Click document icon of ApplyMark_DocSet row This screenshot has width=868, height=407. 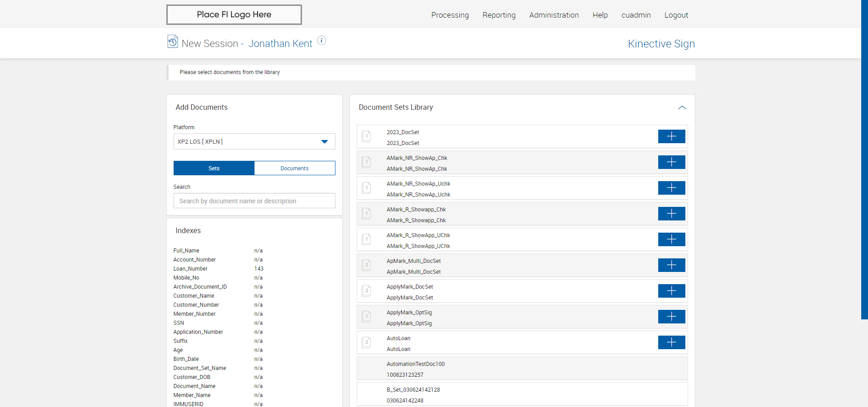point(367,291)
